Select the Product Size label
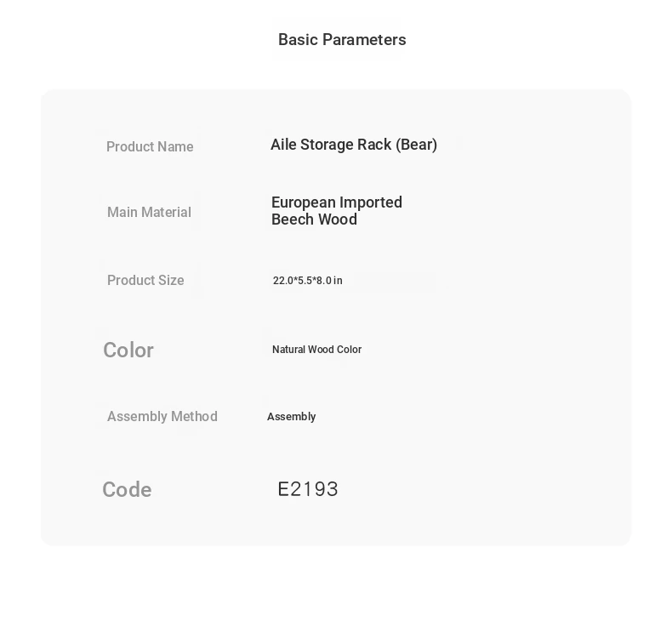The width and height of the screenshot is (672, 627). click(145, 280)
